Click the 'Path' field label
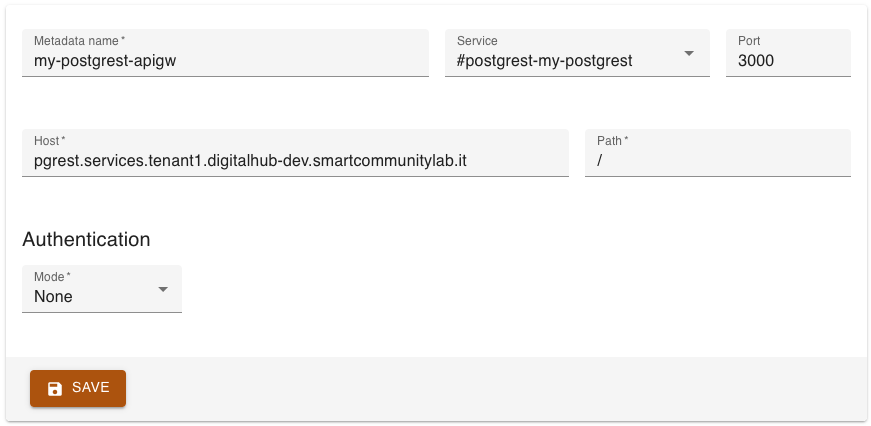The width and height of the screenshot is (871, 426). tap(611, 141)
